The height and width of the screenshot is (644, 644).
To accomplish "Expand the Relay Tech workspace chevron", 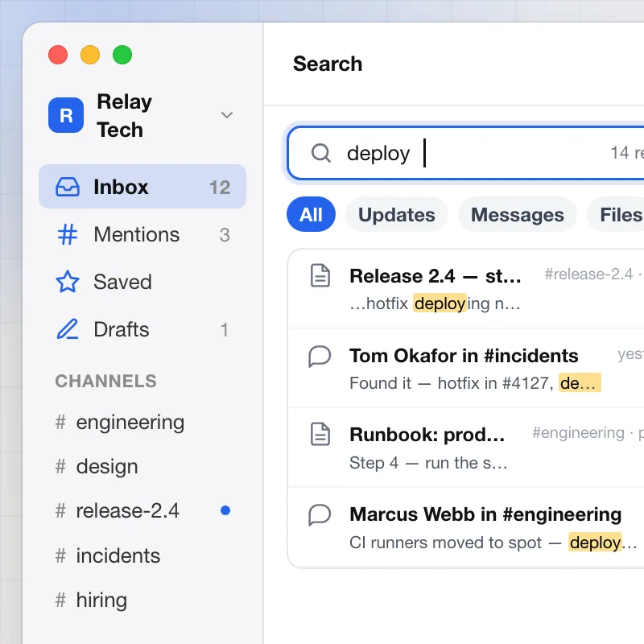I will tap(227, 115).
